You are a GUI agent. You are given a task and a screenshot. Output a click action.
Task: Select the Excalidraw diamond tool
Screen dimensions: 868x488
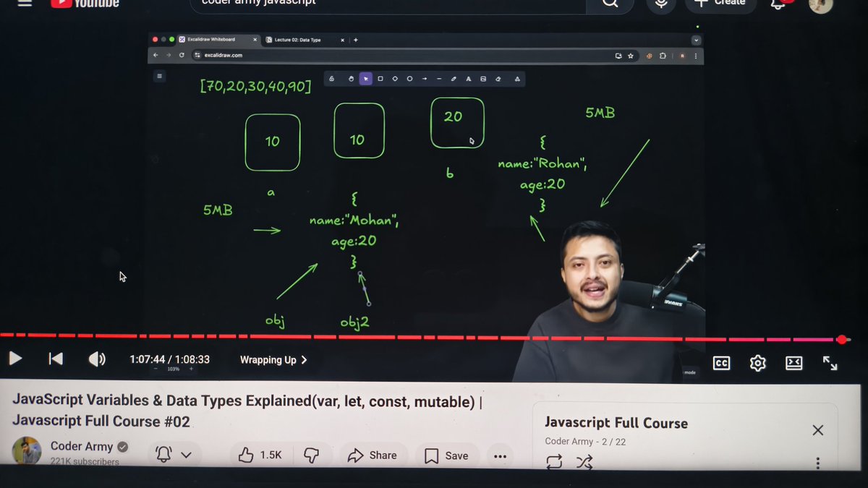[x=395, y=79]
